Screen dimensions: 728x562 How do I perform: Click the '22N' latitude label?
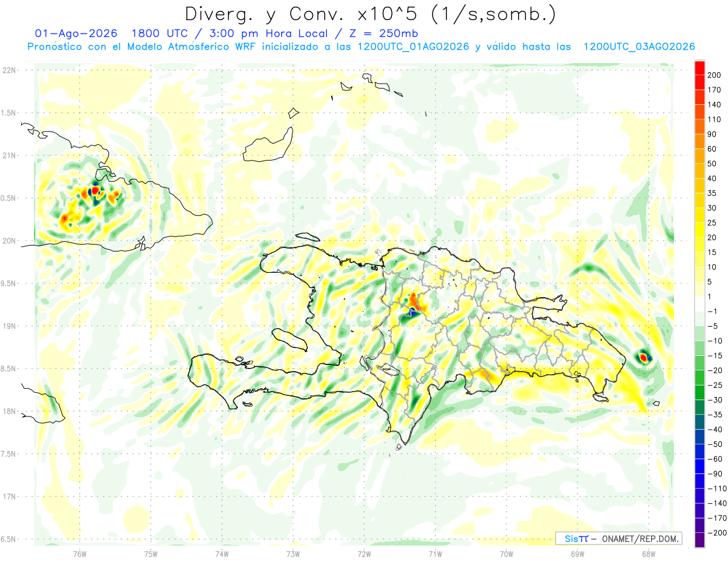coord(8,70)
